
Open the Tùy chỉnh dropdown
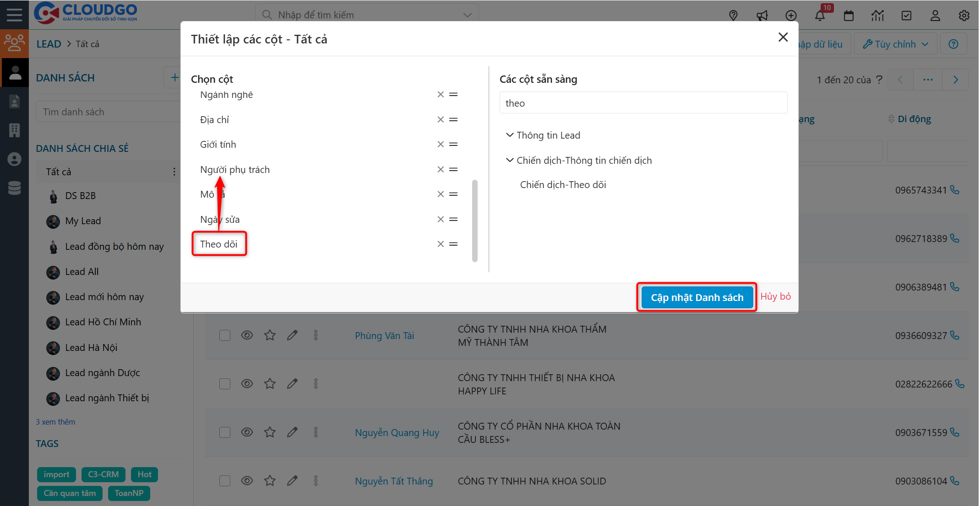(x=895, y=43)
